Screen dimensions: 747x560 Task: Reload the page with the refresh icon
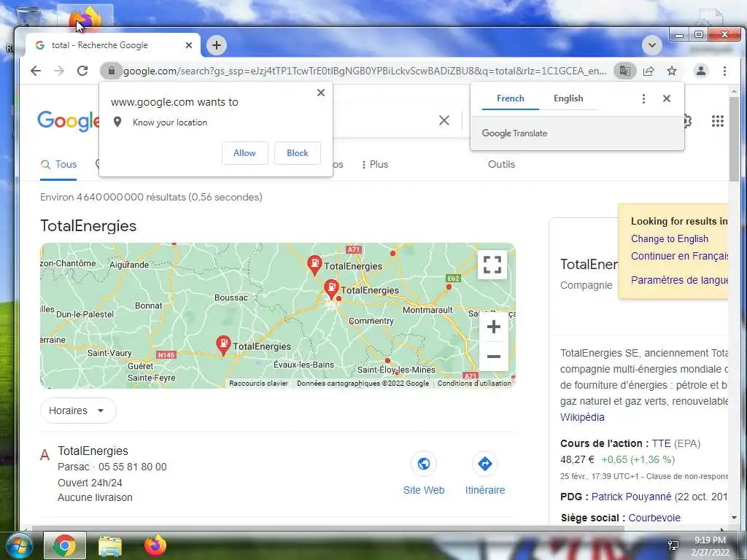tap(82, 71)
